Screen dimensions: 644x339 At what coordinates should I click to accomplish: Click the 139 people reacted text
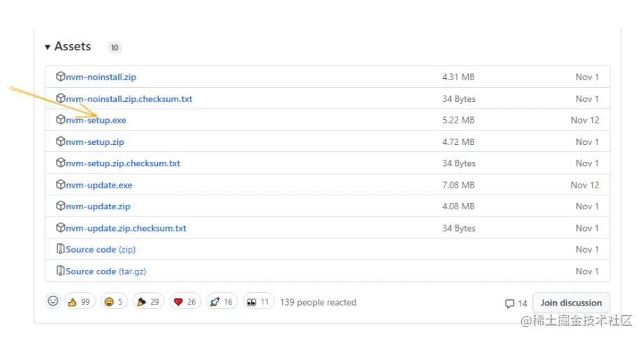[319, 302]
